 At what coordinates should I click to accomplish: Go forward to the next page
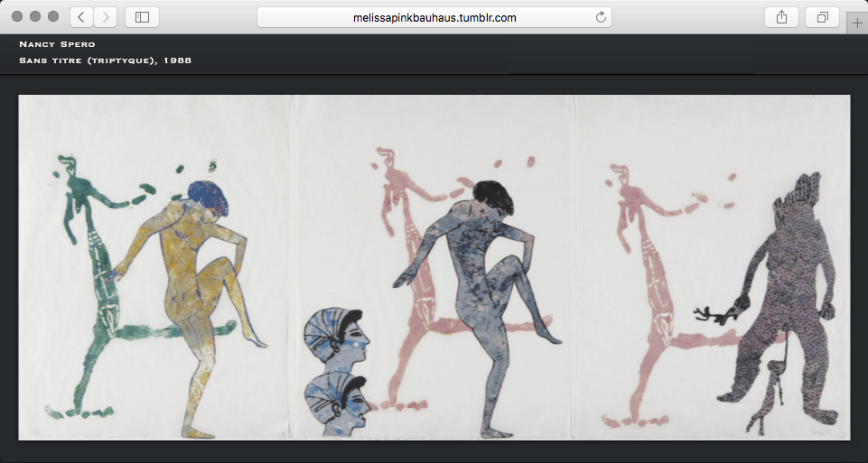coord(106,17)
